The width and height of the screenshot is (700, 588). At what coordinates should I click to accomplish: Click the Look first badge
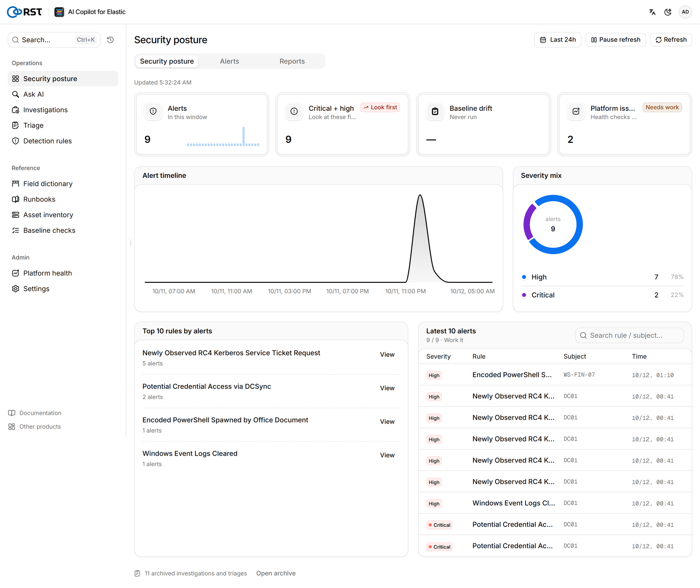point(380,107)
